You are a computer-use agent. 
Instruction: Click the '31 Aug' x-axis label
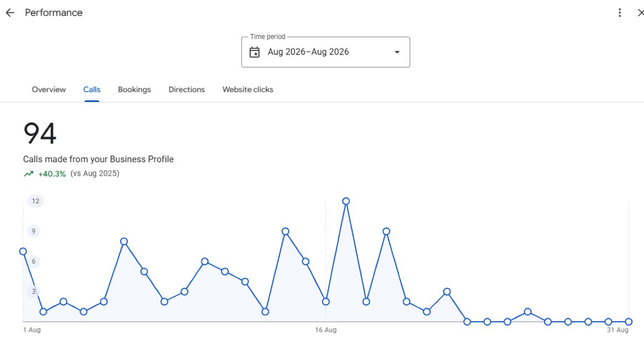point(618,330)
